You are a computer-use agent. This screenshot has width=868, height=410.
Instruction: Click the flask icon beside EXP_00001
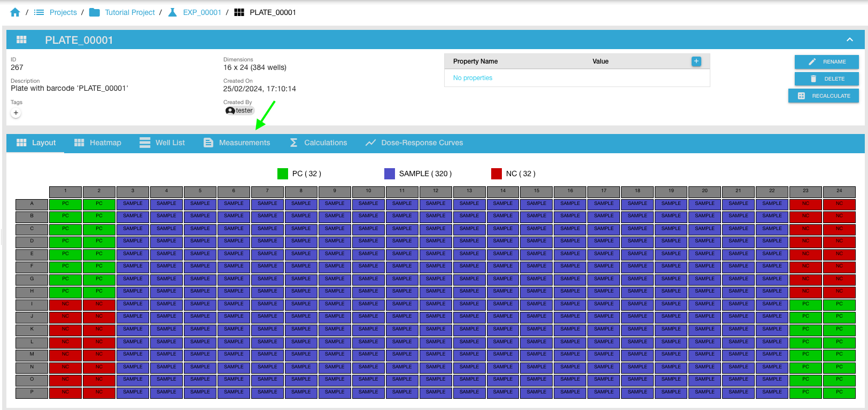tap(173, 12)
